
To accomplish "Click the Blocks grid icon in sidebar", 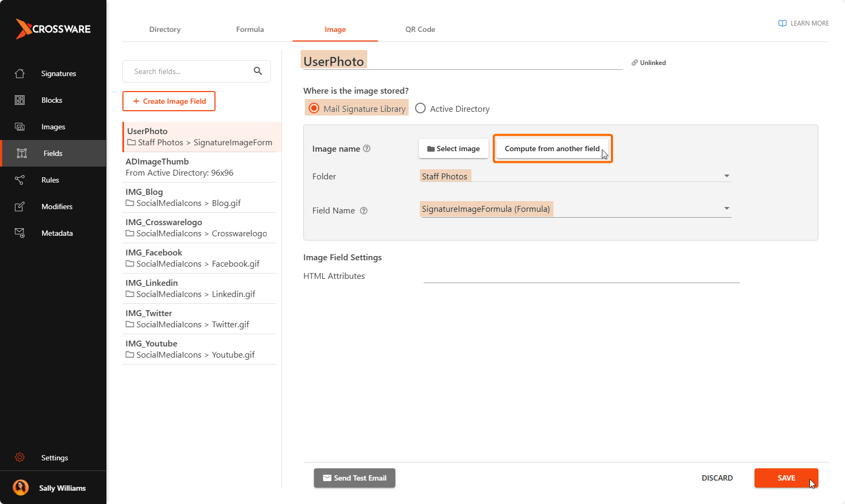I will click(20, 100).
